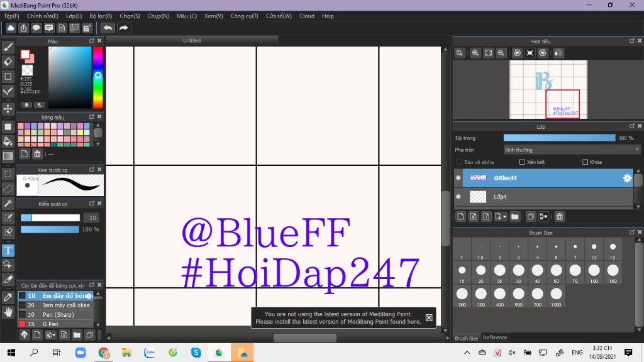
Task: Pick a hue on the rainbow color bar
Action: [97, 77]
